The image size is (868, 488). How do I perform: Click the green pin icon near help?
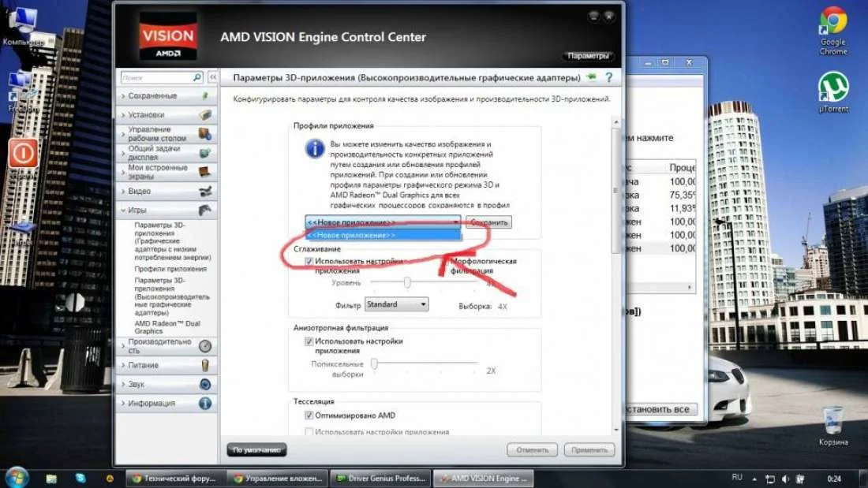pos(592,77)
